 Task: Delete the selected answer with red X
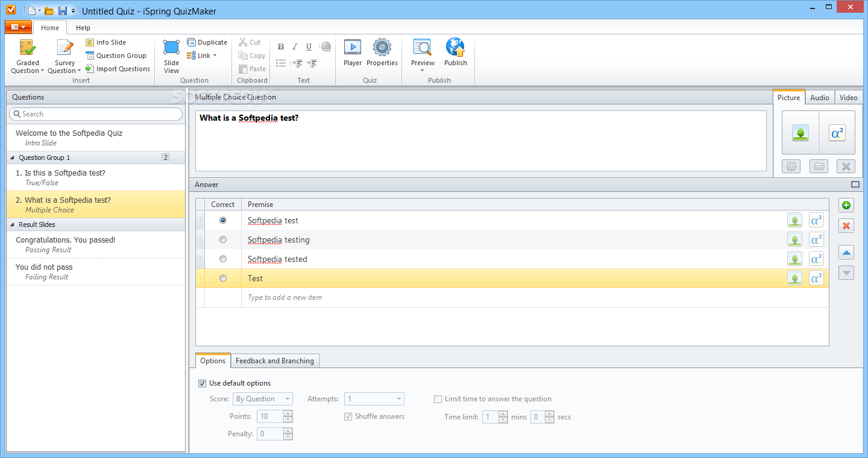[x=846, y=226]
